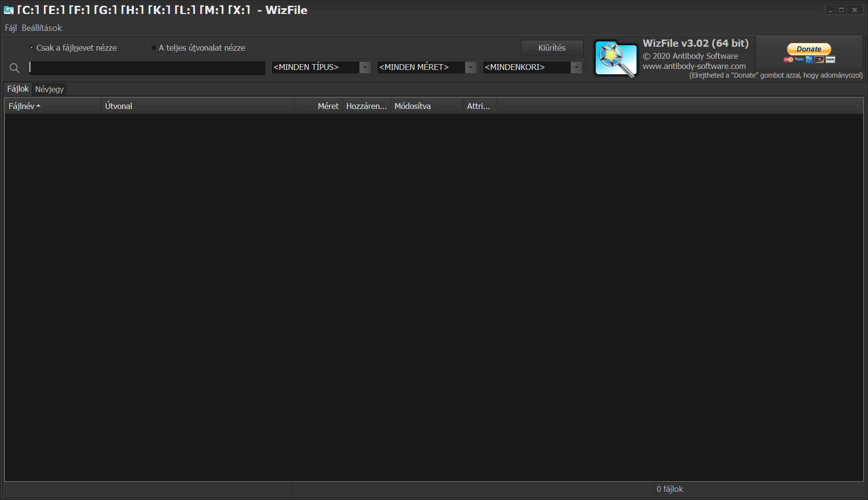Click the magnifying glass search icon
868x500 pixels.
pos(14,68)
